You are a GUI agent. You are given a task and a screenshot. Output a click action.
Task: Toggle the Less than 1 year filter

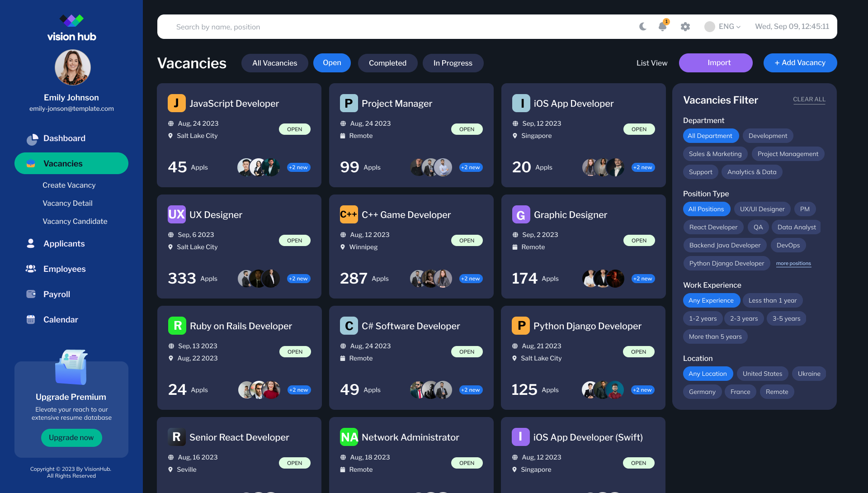tap(773, 300)
